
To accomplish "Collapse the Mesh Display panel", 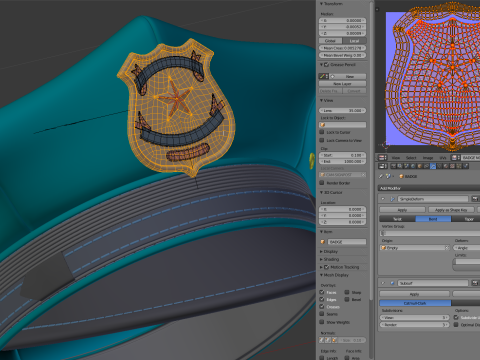I will [321, 275].
